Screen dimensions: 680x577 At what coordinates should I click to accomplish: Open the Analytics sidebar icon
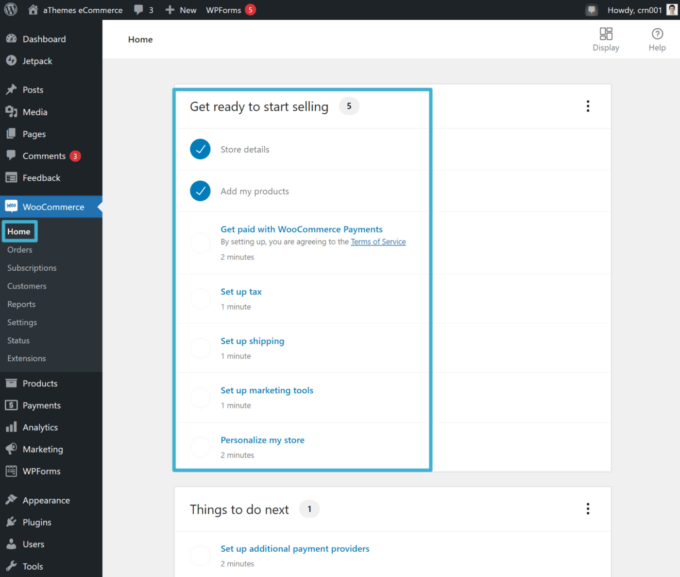pyautogui.click(x=11, y=427)
